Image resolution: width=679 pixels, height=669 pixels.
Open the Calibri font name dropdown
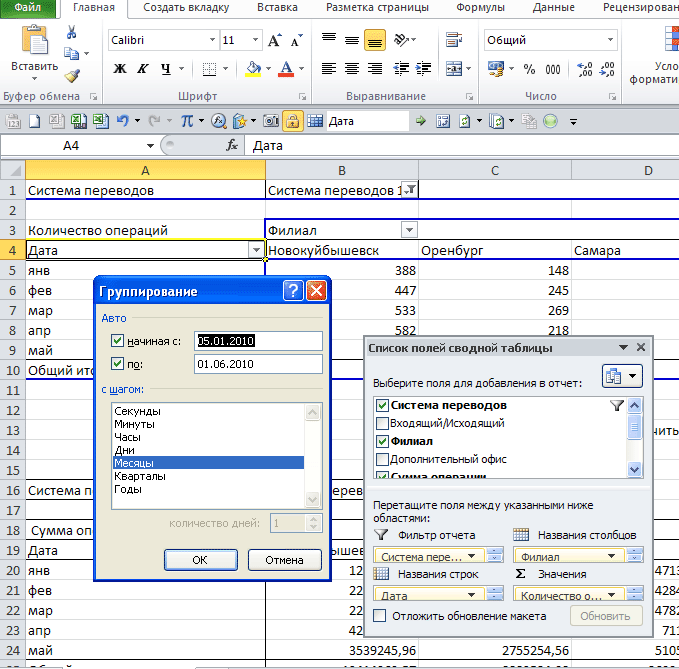click(x=212, y=40)
